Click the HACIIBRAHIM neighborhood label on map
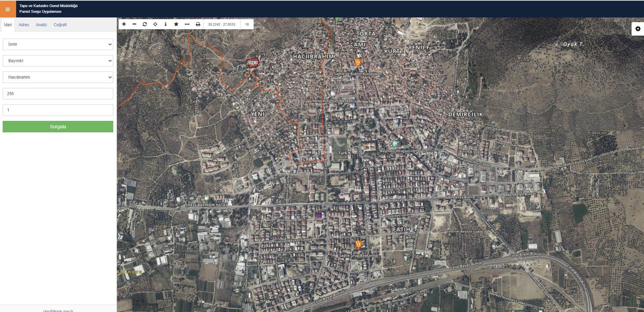This screenshot has width=644, height=312. (313, 56)
